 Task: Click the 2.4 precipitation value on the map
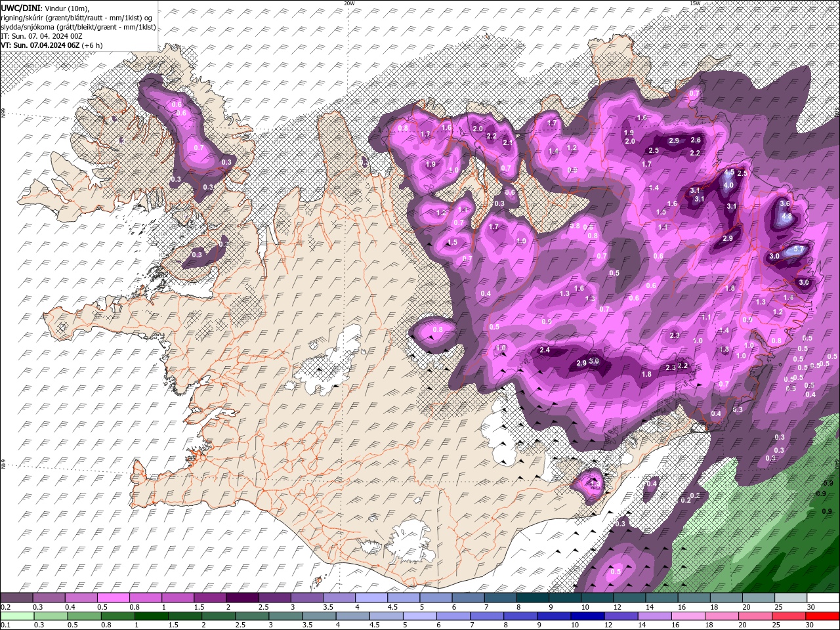click(544, 350)
